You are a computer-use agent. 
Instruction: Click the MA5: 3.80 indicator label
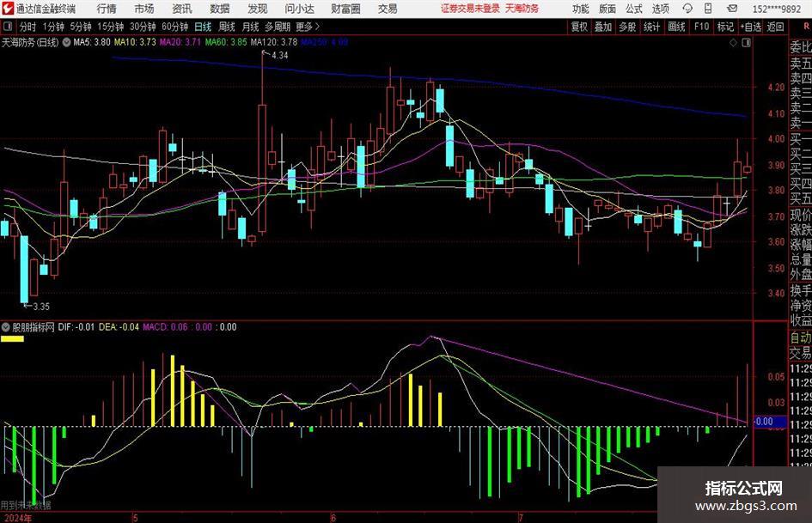click(x=92, y=42)
